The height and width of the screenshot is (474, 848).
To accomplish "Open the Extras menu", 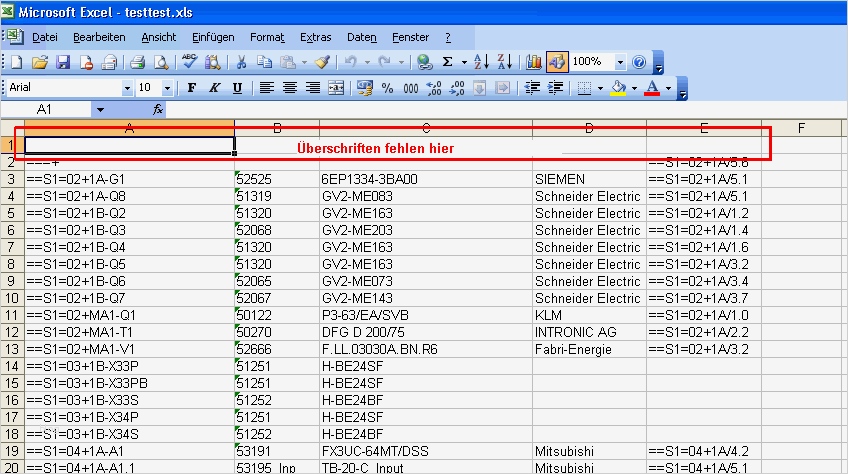I will [x=316, y=37].
